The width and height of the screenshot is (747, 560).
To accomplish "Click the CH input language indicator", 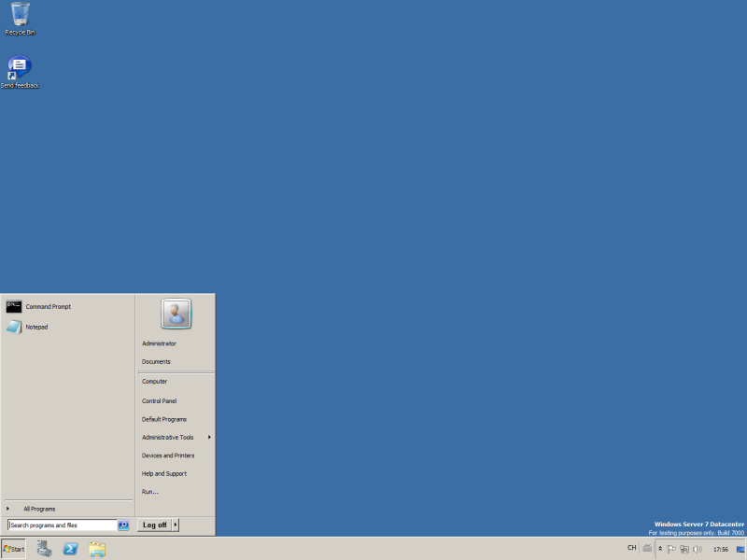I will (x=632, y=548).
